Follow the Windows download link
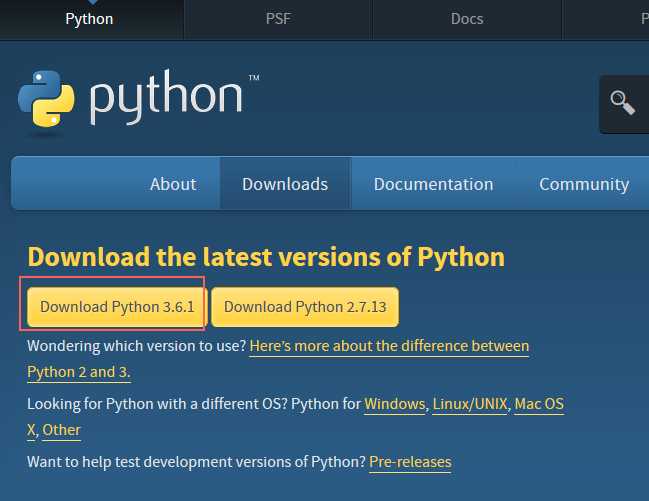The width and height of the screenshot is (649, 501). 394,404
